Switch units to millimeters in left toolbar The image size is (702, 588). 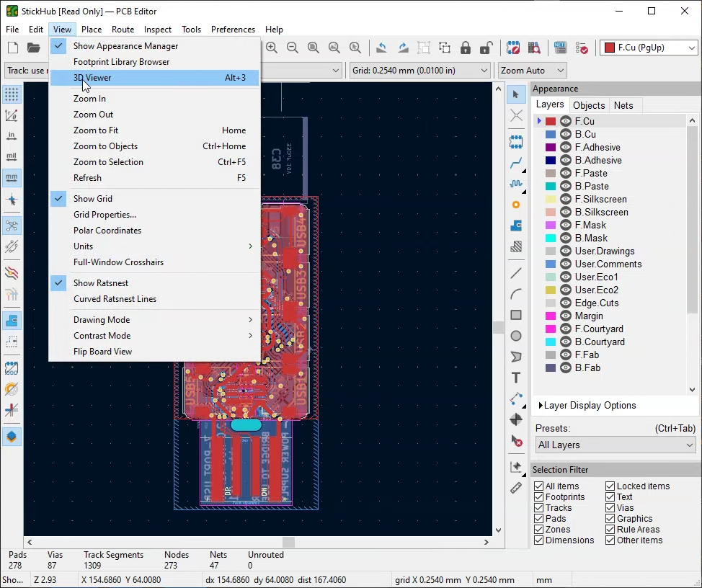(x=12, y=177)
